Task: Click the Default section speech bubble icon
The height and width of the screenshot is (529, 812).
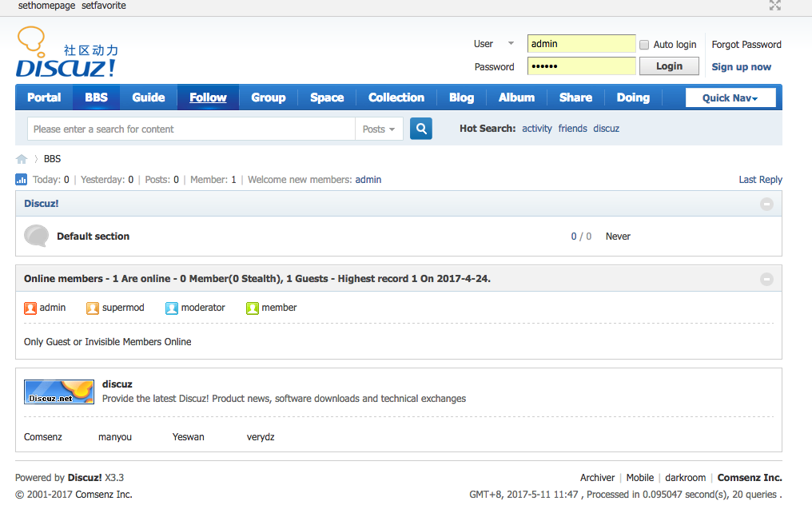Action: point(36,236)
